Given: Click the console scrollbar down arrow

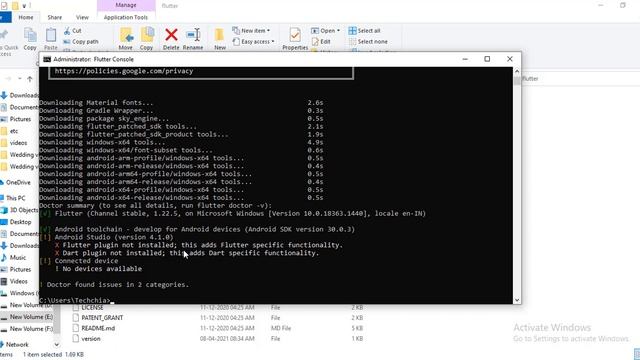Looking at the screenshot, I should [x=517, y=300].
